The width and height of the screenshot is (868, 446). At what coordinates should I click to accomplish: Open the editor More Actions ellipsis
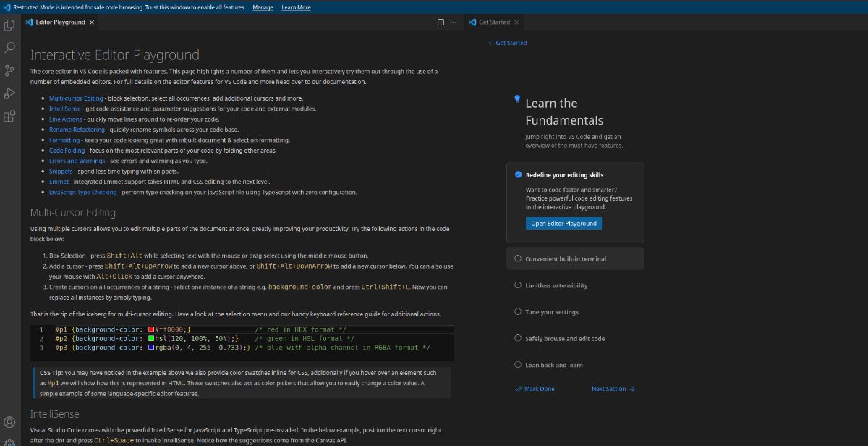point(453,22)
